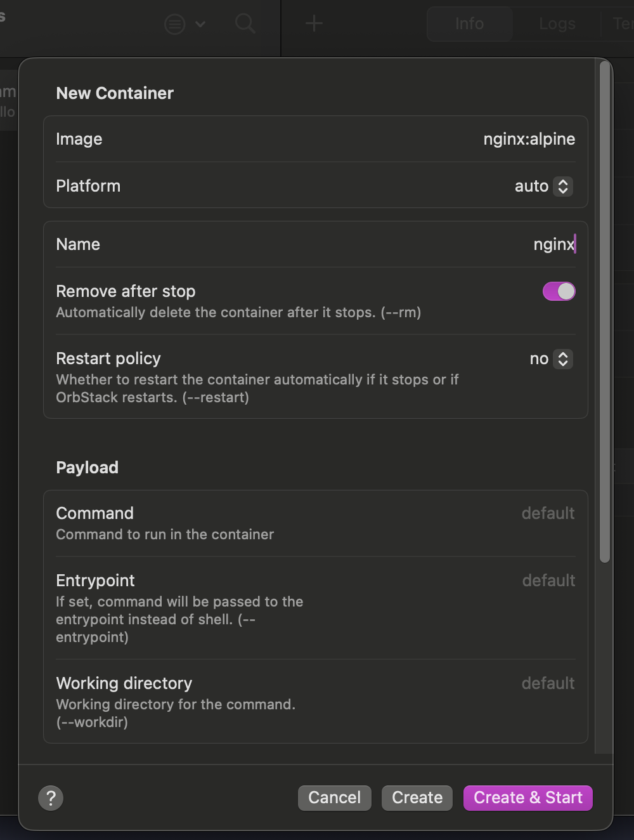Click the search magnifier icon

(x=245, y=24)
